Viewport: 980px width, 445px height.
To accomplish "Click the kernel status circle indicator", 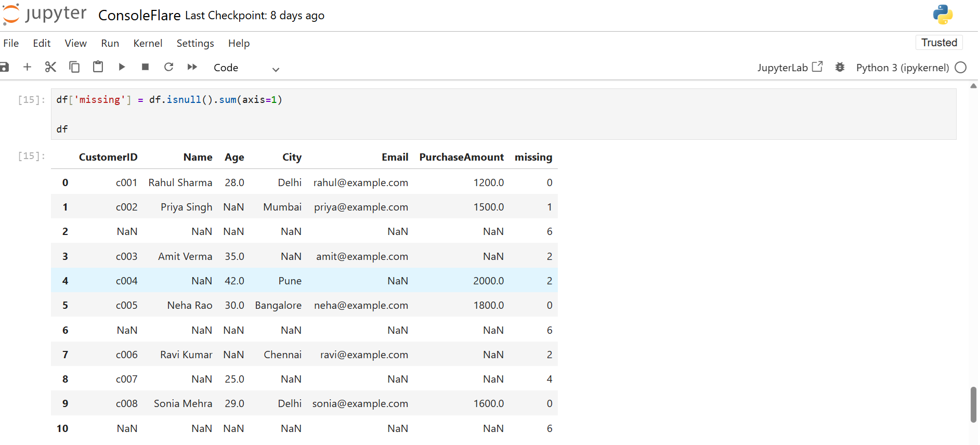I will click(x=961, y=68).
